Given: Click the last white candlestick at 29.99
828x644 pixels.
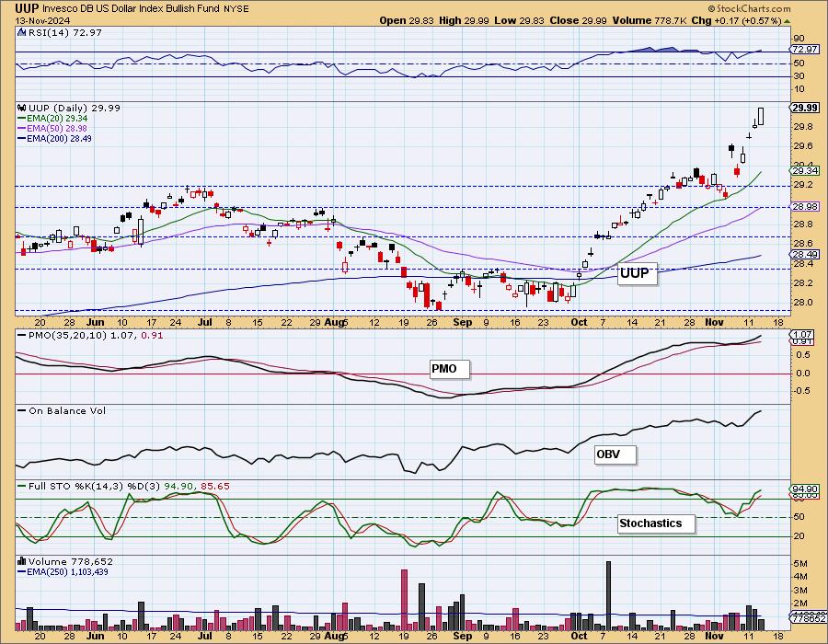Looking at the screenshot, I should pos(761,116).
